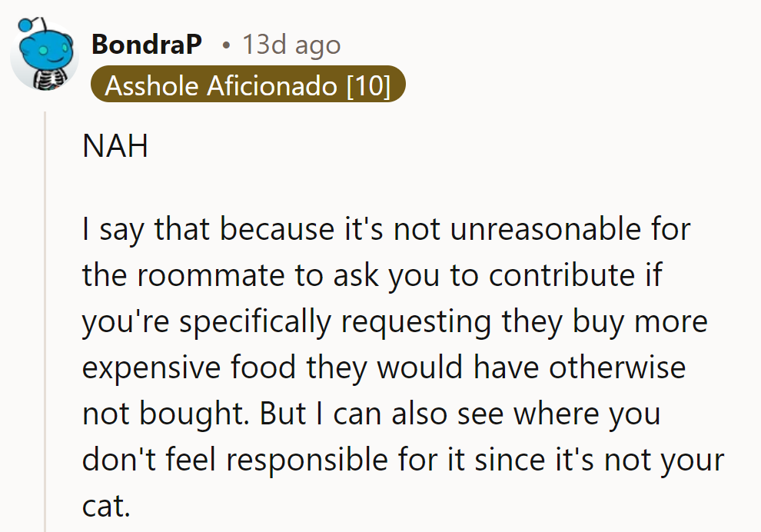The height and width of the screenshot is (532, 761).
Task: Click the word "otherwise" in the comment
Action: point(616,367)
